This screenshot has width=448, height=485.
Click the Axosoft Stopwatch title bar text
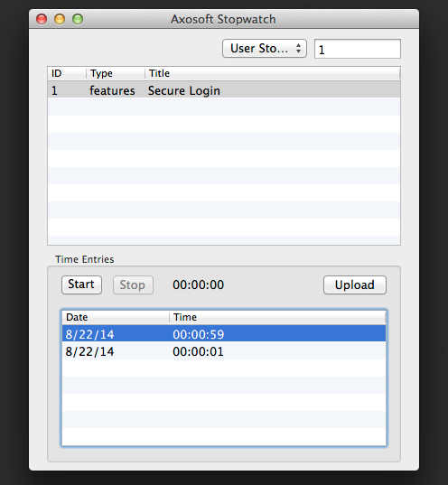point(223,19)
